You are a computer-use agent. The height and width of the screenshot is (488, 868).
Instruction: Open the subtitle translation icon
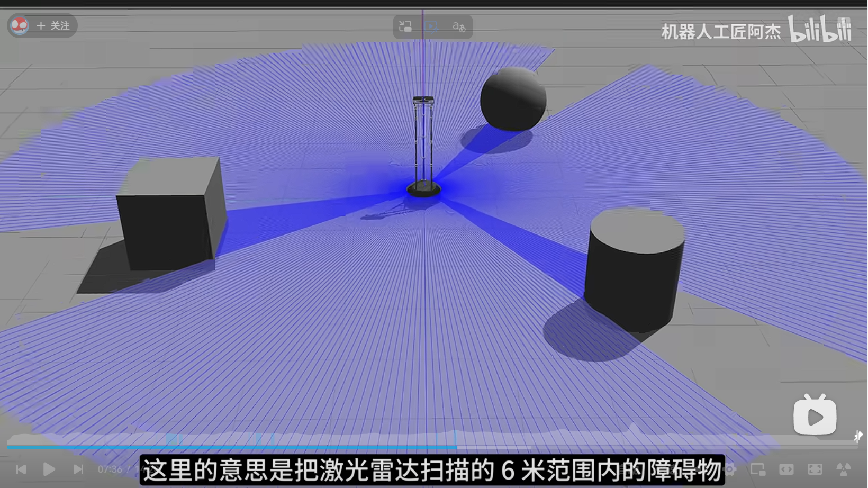coord(459,26)
